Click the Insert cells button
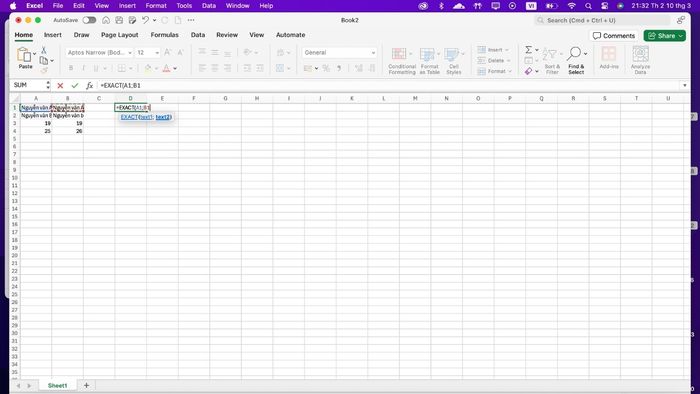The width and height of the screenshot is (700, 394). click(493, 50)
